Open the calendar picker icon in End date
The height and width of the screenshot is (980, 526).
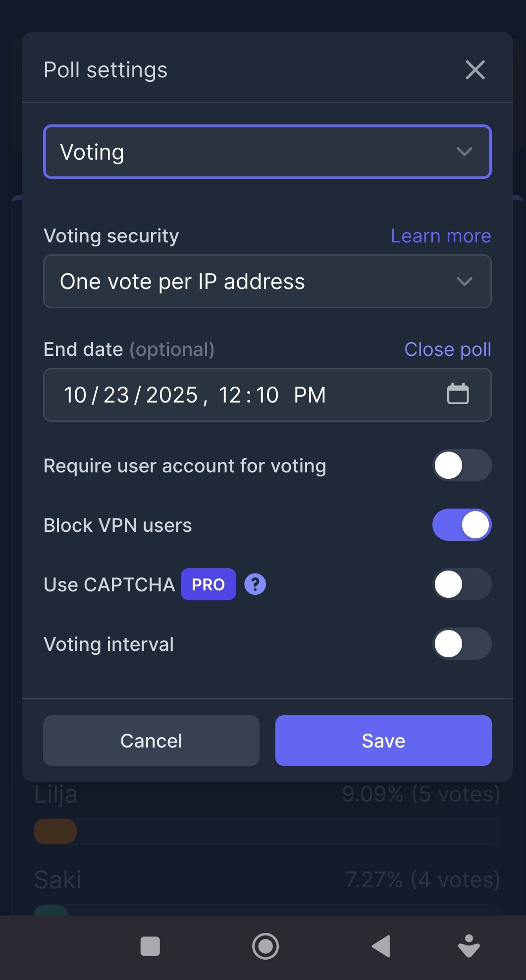coord(458,394)
